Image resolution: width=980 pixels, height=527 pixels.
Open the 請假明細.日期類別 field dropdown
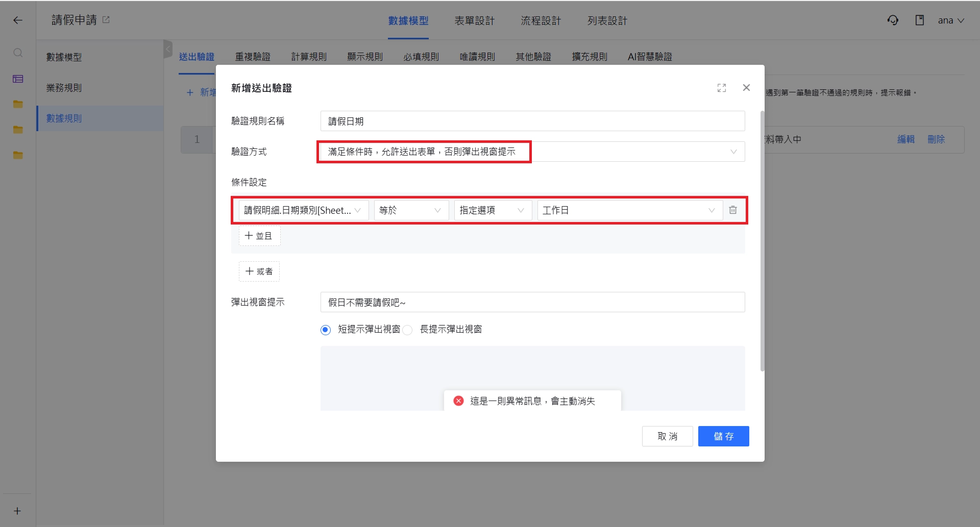pos(304,210)
